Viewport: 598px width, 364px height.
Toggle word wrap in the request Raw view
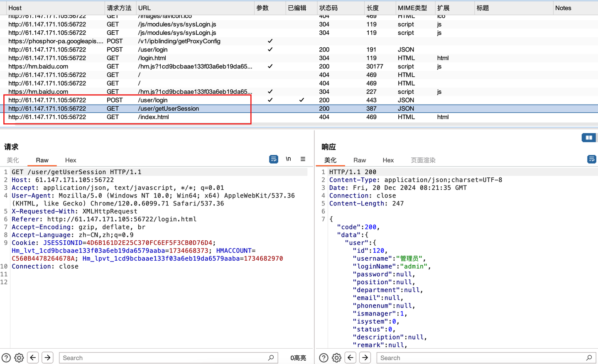click(x=273, y=159)
